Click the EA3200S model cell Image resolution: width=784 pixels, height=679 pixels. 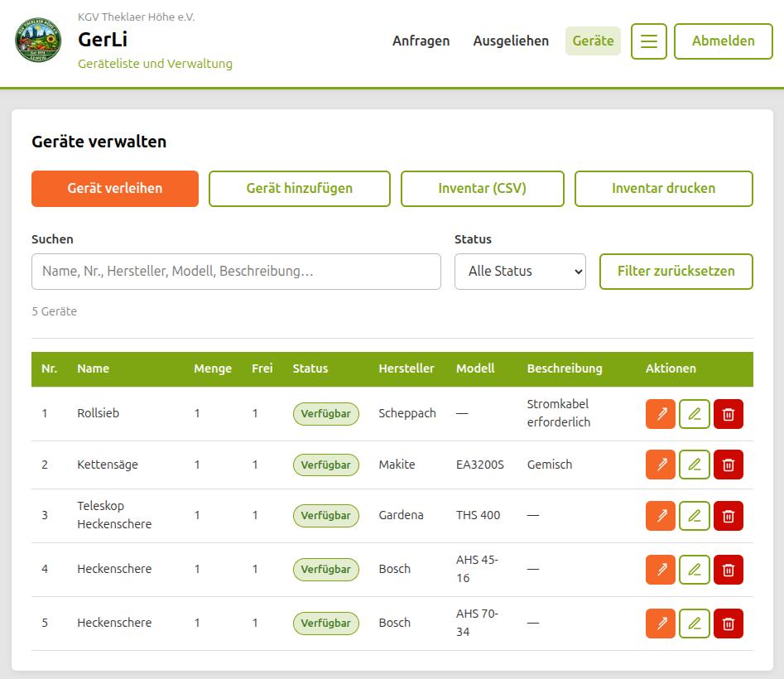pos(480,465)
